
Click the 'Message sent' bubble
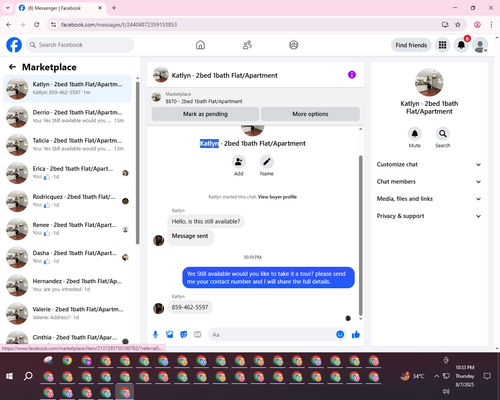190,236
